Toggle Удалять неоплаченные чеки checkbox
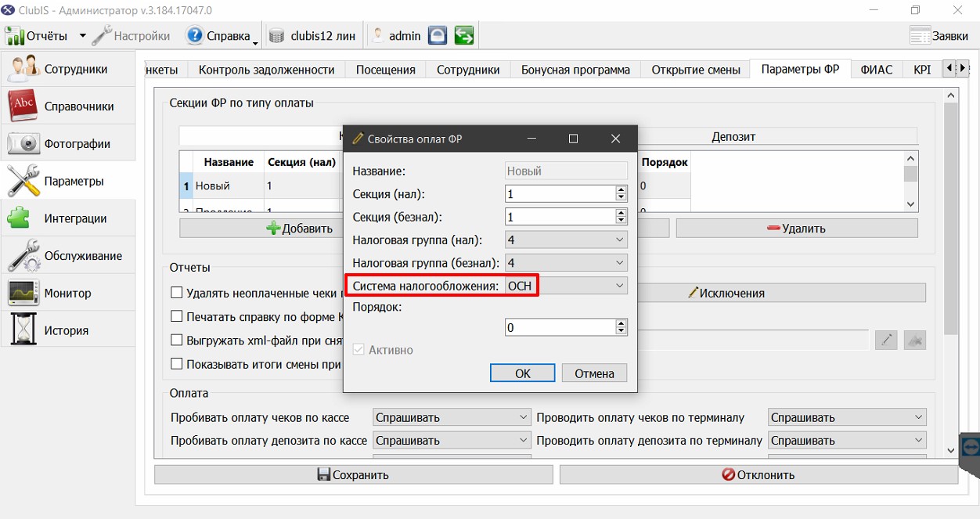980x519 pixels. point(177,293)
